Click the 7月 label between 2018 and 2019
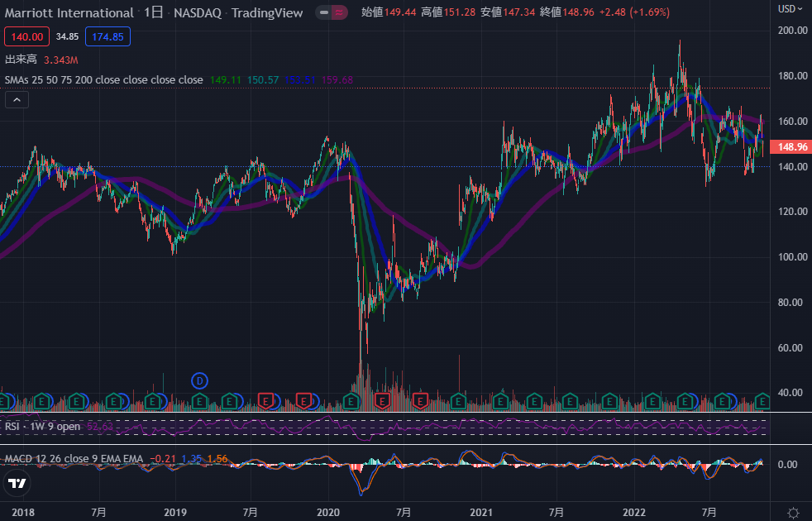Image resolution: width=812 pixels, height=521 pixels. pyautogui.click(x=98, y=512)
